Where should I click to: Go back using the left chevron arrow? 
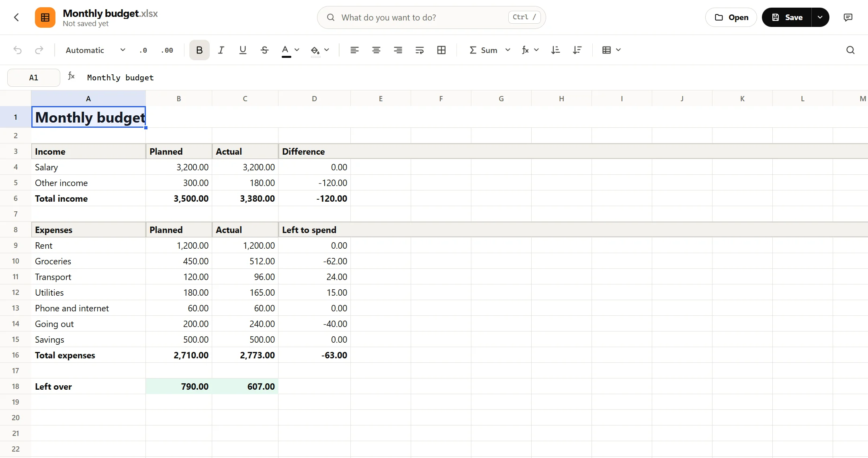point(16,17)
